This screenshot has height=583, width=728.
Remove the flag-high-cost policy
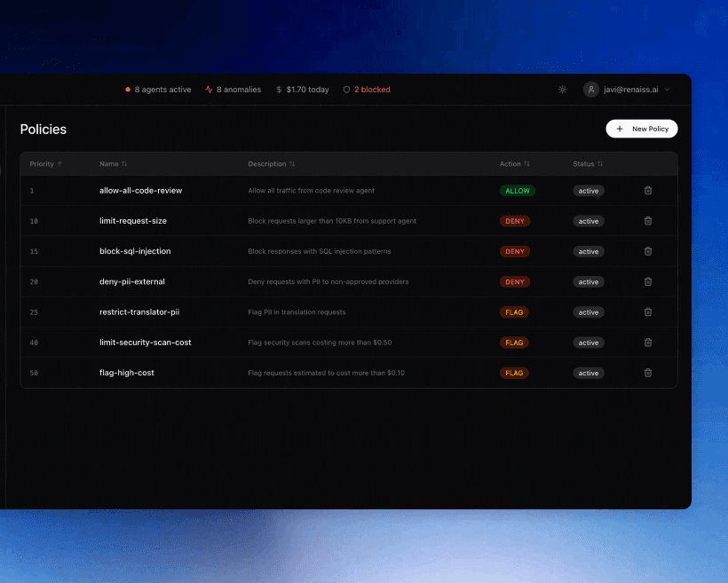648,373
